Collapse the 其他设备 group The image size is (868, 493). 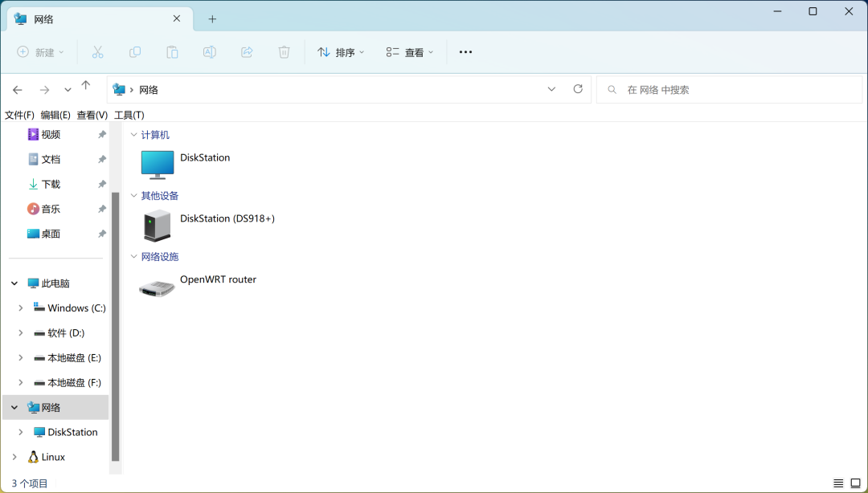coord(133,195)
